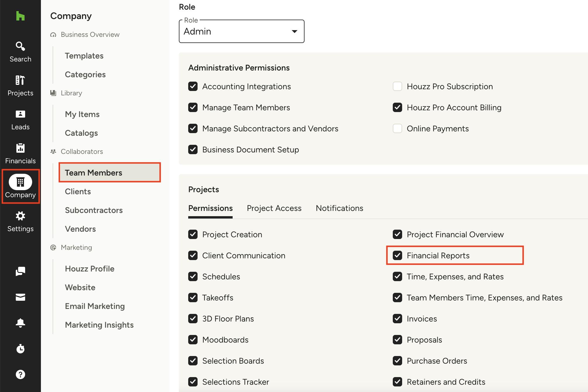Open Subcontractors under Collaborators
588x392 pixels.
pyautogui.click(x=94, y=210)
